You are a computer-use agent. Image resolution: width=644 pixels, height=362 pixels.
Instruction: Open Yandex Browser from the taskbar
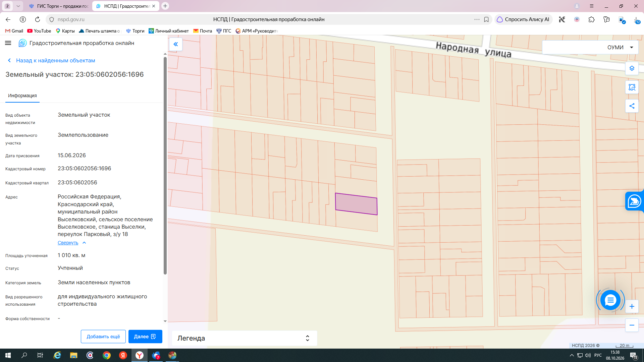140,355
